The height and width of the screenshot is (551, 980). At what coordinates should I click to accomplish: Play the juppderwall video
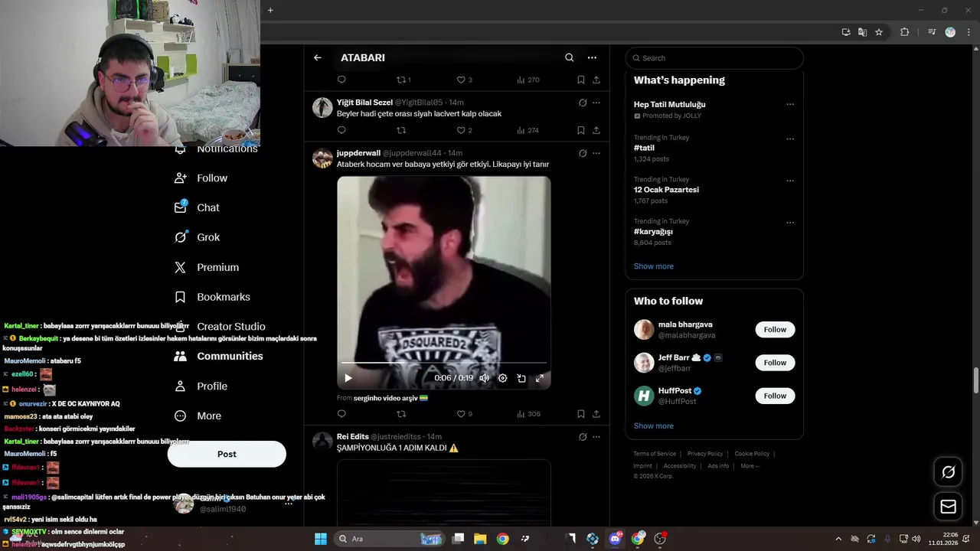tap(348, 378)
